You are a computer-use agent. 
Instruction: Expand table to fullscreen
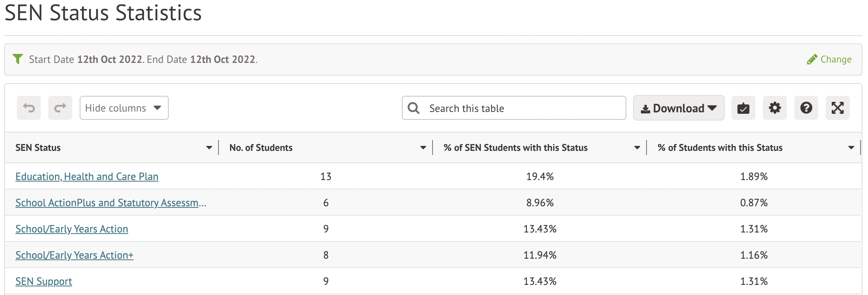(837, 108)
